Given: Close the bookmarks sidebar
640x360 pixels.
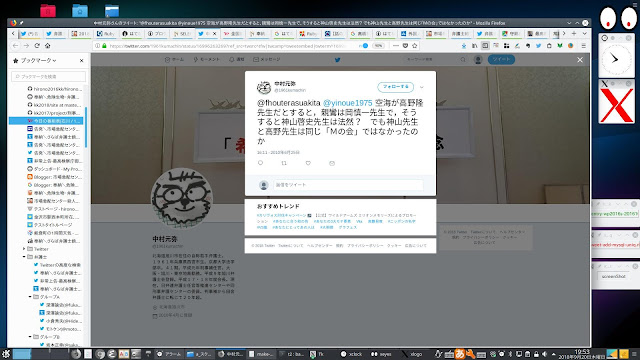Looking at the screenshot, I should click(x=82, y=60).
